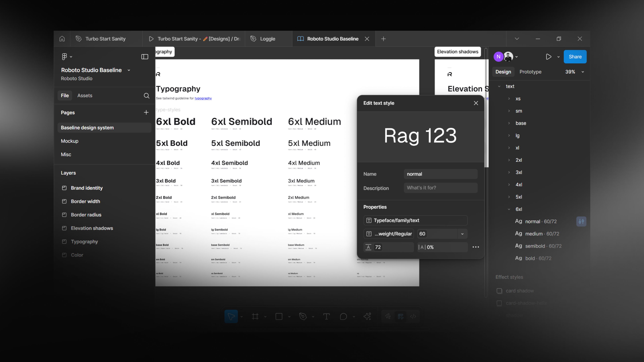The image size is (644, 362).
Task: Open edit style icon for normal style
Action: point(581,221)
